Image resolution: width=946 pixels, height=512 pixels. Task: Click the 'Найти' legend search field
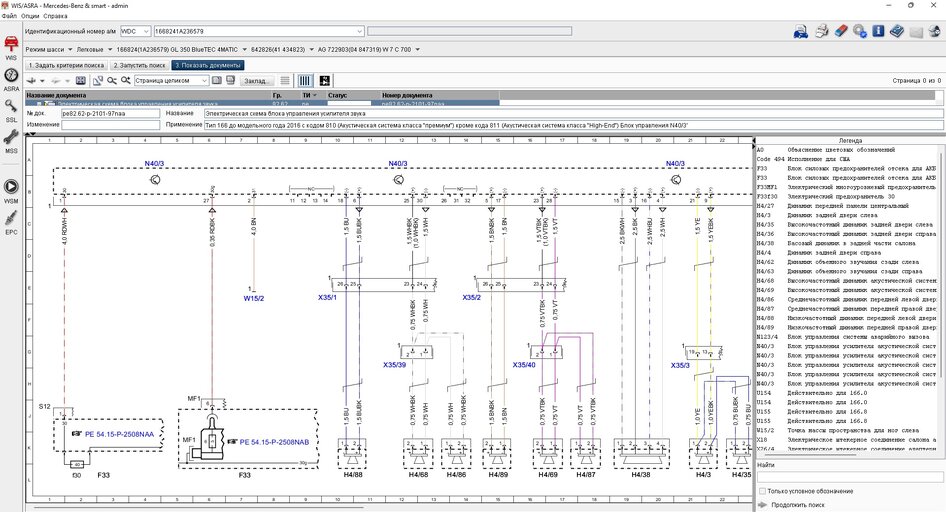pyautogui.click(x=850, y=477)
